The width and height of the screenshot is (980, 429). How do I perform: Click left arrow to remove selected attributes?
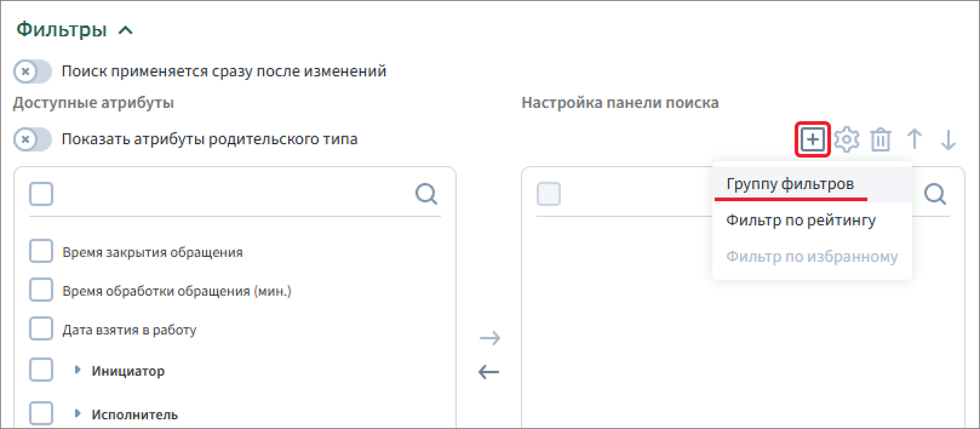point(489,371)
